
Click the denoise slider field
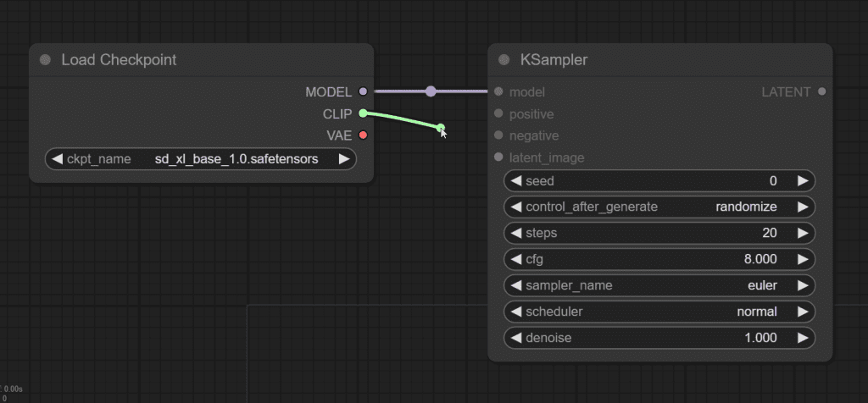coord(659,338)
